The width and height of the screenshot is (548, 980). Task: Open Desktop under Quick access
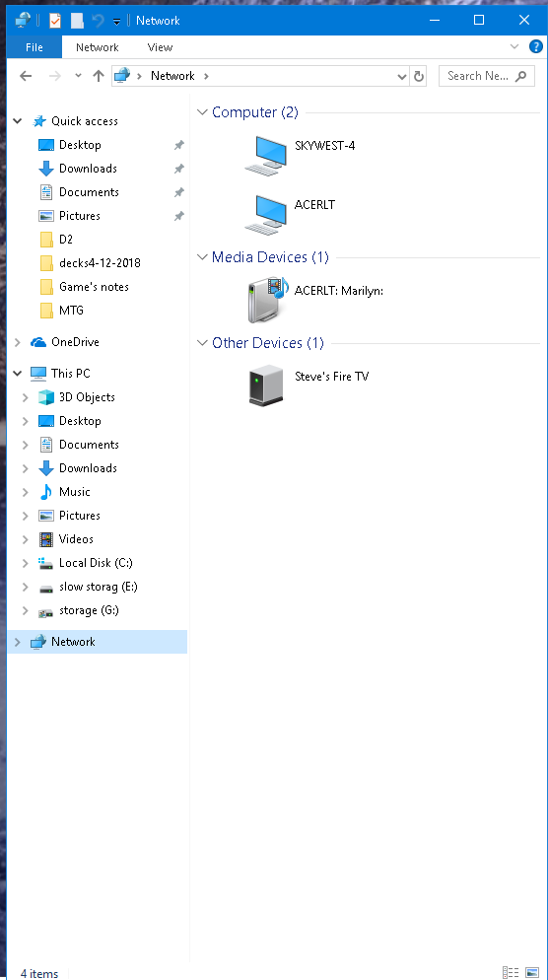(x=80, y=145)
